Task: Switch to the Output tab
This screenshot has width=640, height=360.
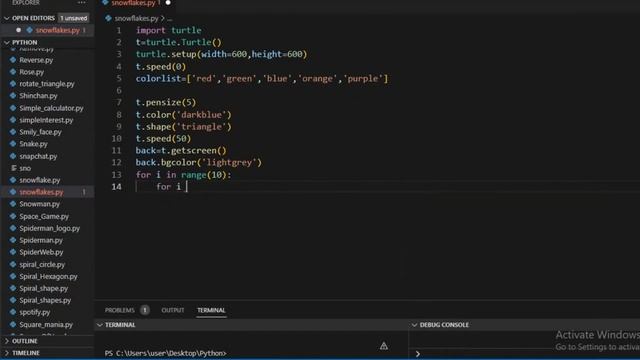Action: coord(173,310)
